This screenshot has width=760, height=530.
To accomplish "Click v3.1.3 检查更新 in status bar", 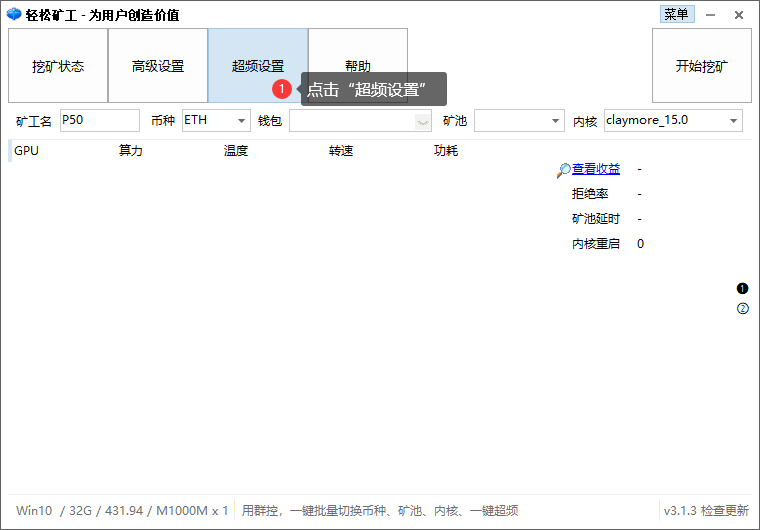I will [706, 510].
